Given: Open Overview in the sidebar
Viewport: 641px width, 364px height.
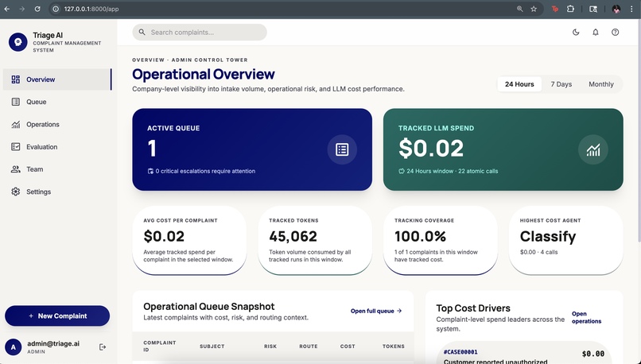Looking at the screenshot, I should click(x=56, y=79).
